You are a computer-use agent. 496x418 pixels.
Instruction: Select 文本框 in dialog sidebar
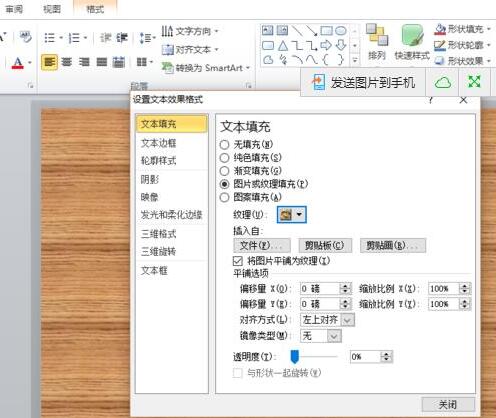click(x=154, y=270)
